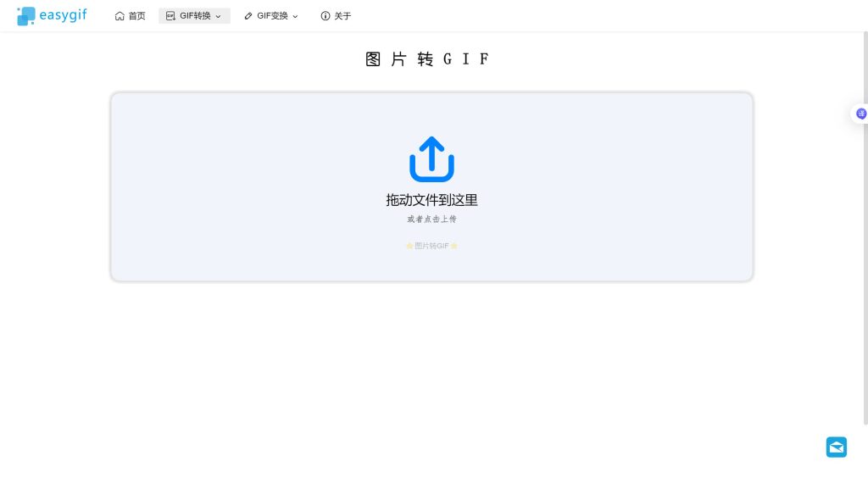Click the blue upload arrow icon
The width and height of the screenshot is (868, 478).
431,158
